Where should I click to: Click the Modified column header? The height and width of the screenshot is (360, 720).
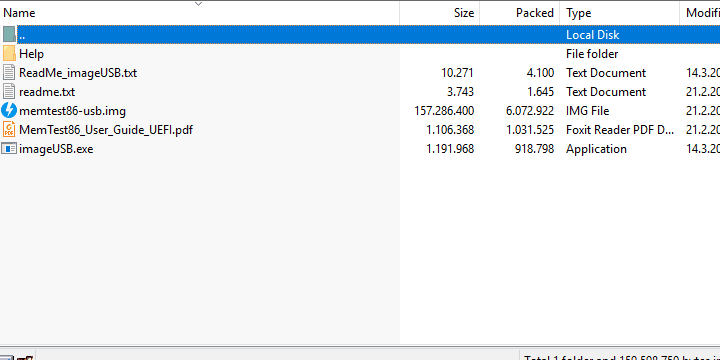tap(700, 13)
